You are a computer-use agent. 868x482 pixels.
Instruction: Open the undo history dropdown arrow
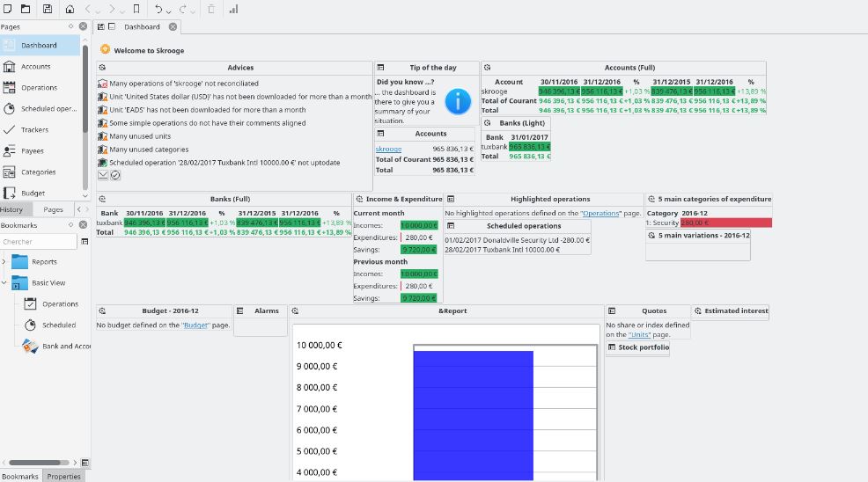(x=168, y=11)
